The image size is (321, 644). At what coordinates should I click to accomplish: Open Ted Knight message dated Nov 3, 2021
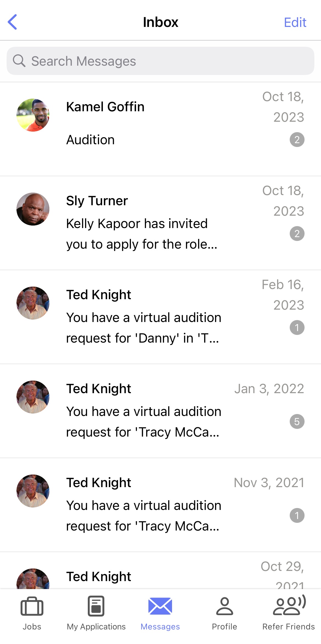(x=161, y=505)
